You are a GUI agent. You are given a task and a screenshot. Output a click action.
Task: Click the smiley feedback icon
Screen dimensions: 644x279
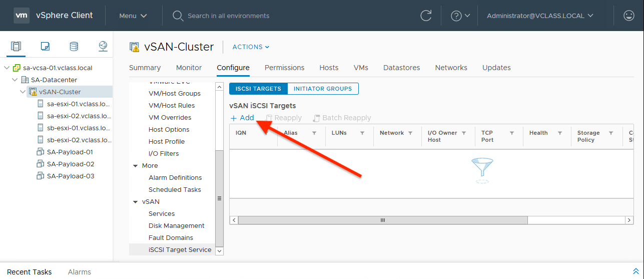tap(629, 16)
